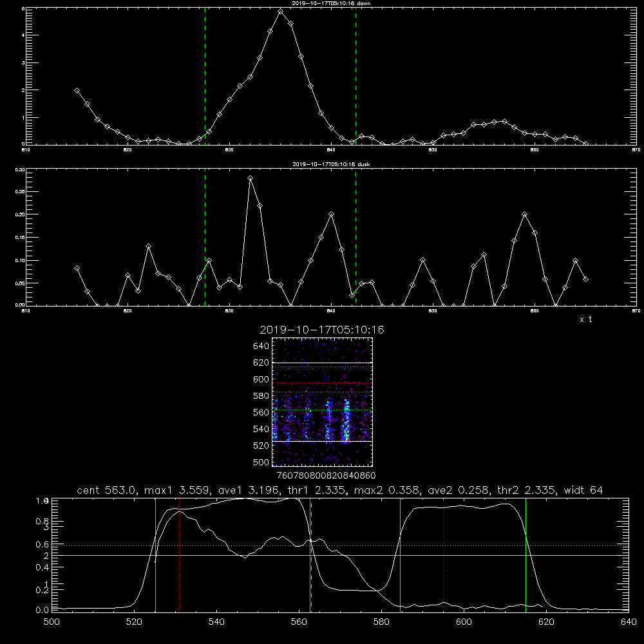Screen dimensions: 644x644
Task: Click the 'thr2 2.335' value
Action: pos(527,490)
